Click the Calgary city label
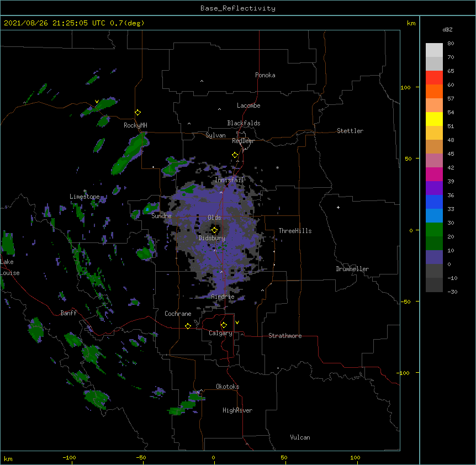476x465 pixels. tap(220, 333)
